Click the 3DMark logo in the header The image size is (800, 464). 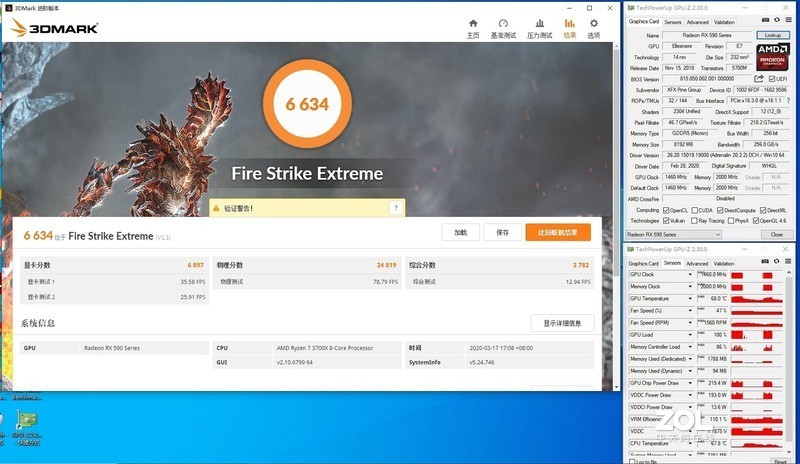pyautogui.click(x=54, y=28)
